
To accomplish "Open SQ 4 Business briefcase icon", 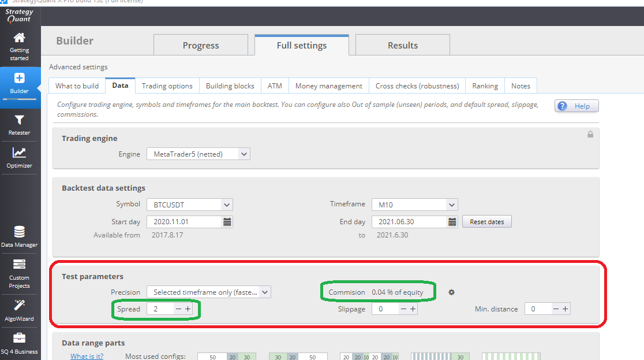I will pyautogui.click(x=19, y=338).
